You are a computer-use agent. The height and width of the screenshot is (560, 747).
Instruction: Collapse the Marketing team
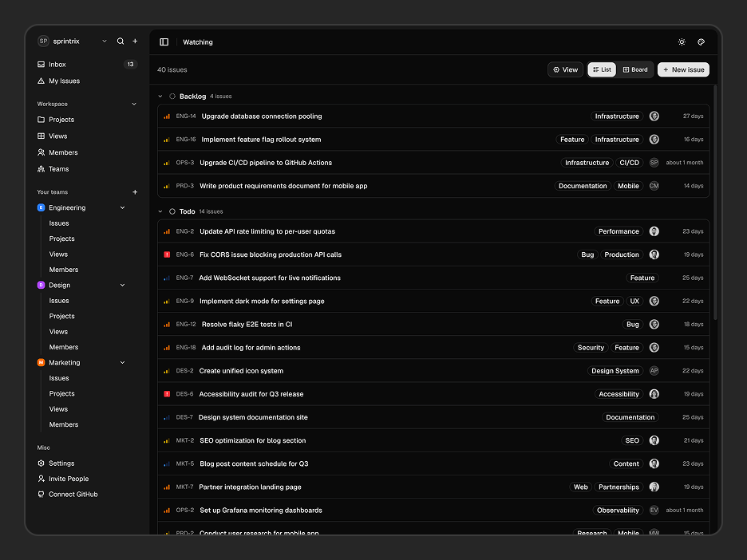click(x=122, y=363)
